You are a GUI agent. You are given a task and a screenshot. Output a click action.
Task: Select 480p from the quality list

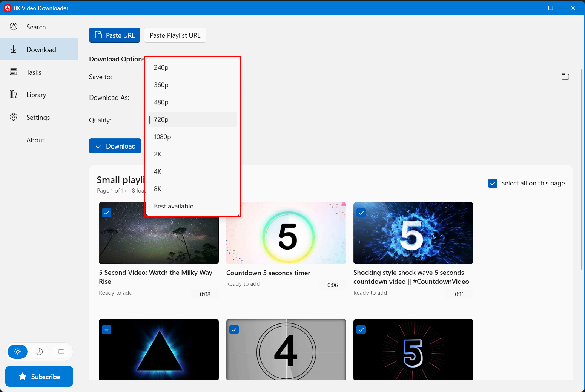(192, 102)
